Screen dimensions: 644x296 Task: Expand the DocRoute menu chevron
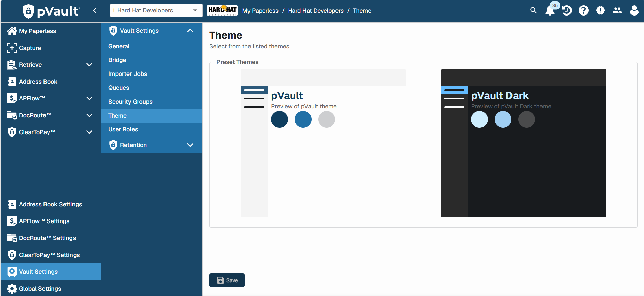click(x=89, y=115)
